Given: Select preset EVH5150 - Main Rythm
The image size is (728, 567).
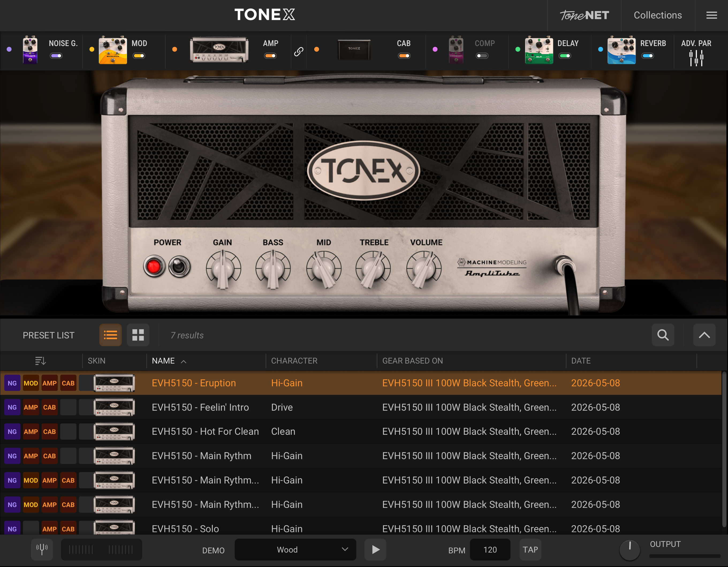Looking at the screenshot, I should (361, 456).
